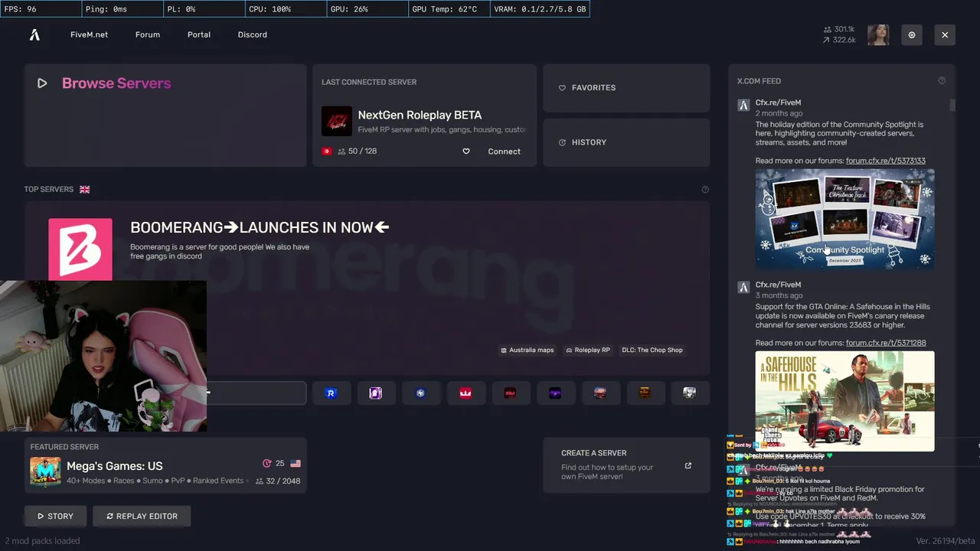Screen dimensions: 980x551
Task: Select the purple square server icon
Action: [375, 393]
